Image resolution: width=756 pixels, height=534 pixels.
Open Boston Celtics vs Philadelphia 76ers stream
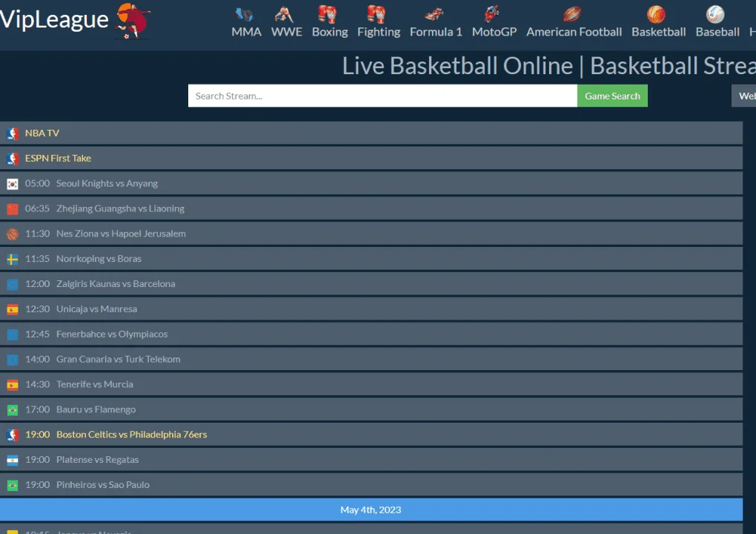[x=371, y=434]
